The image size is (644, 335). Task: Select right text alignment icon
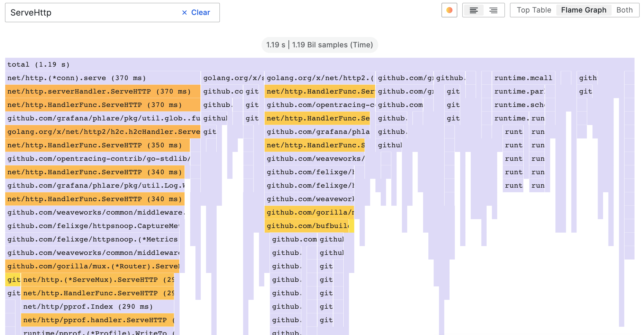(x=493, y=10)
